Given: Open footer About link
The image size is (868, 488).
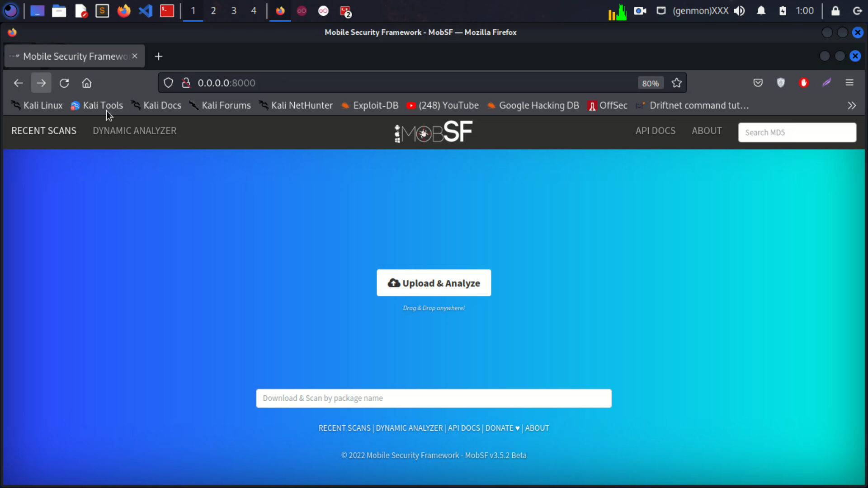Looking at the screenshot, I should 537,428.
